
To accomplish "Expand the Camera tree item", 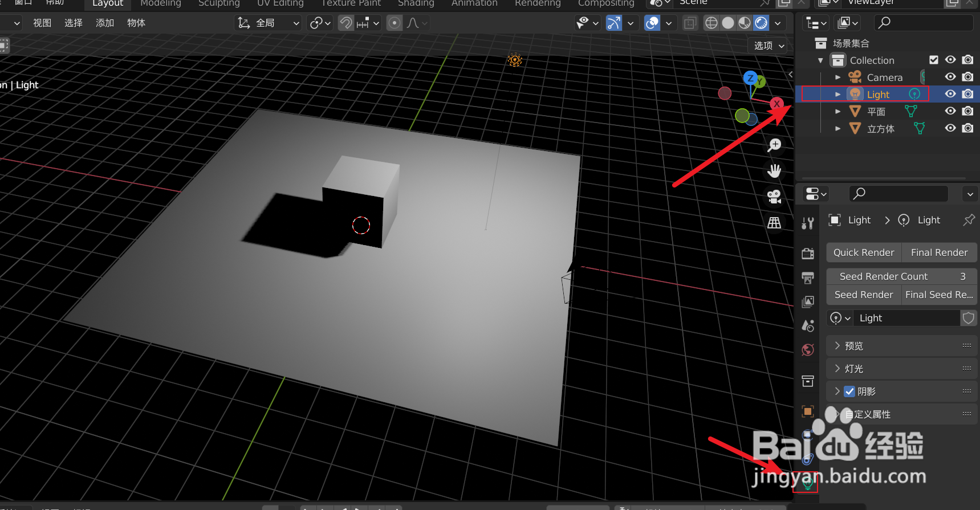I will click(x=837, y=77).
